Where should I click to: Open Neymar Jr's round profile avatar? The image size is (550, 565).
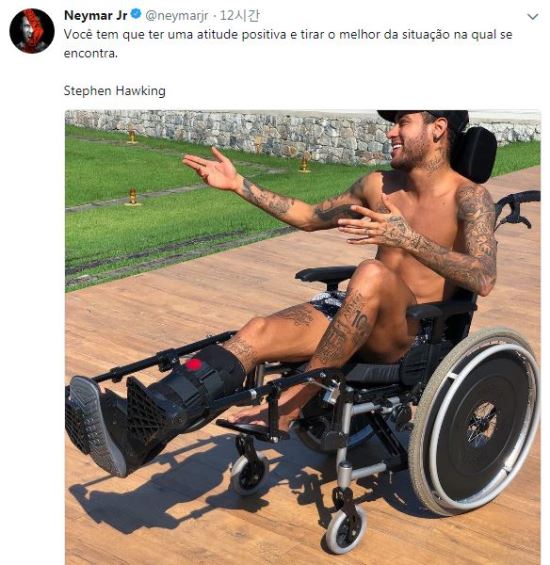tap(32, 31)
